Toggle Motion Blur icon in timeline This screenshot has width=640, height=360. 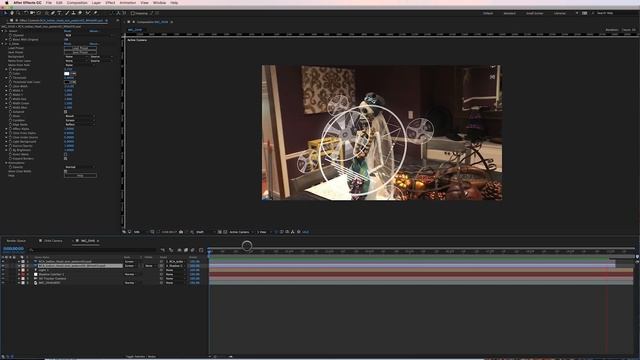point(193,250)
